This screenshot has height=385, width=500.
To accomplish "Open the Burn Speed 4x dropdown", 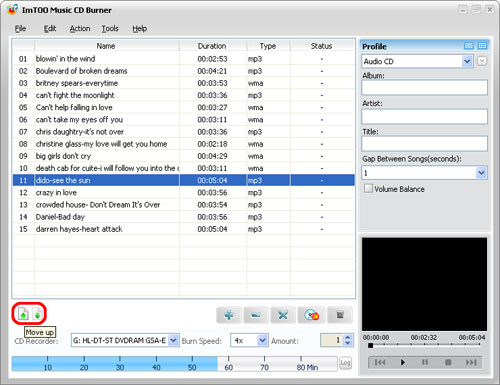I will click(262, 340).
